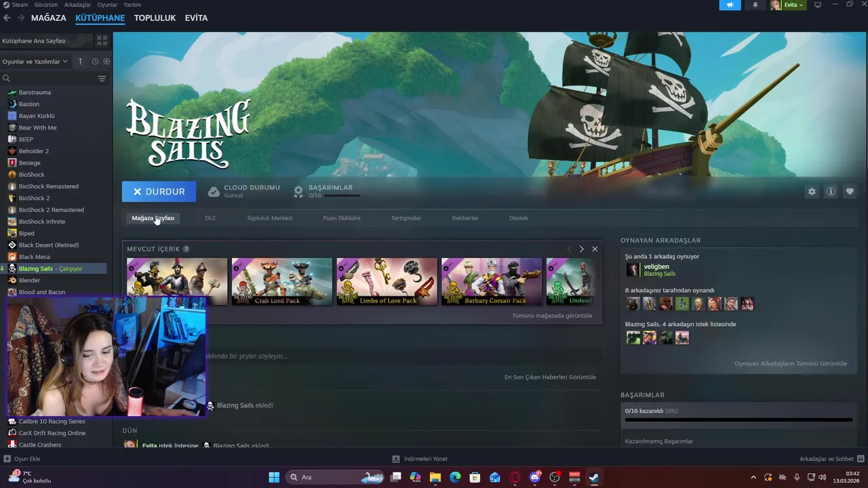Open the Yardım menu

[x=132, y=5]
